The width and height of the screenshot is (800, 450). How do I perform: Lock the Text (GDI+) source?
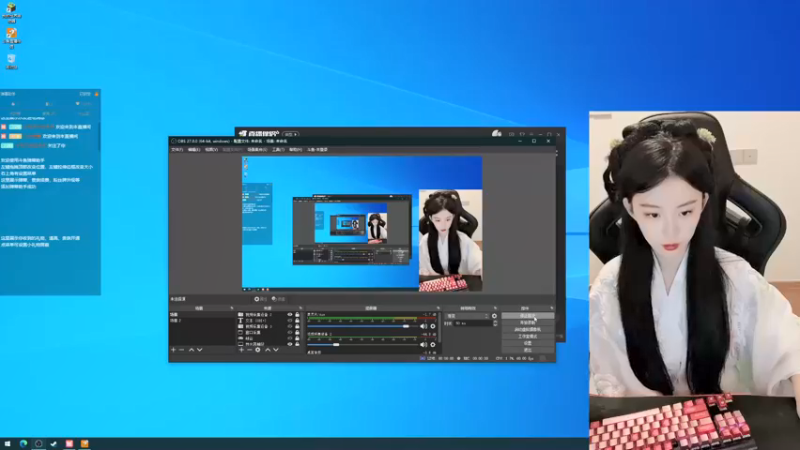coord(297,320)
